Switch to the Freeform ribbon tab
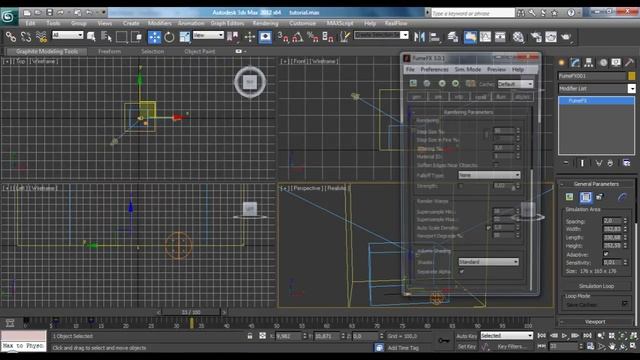 pyautogui.click(x=109, y=51)
